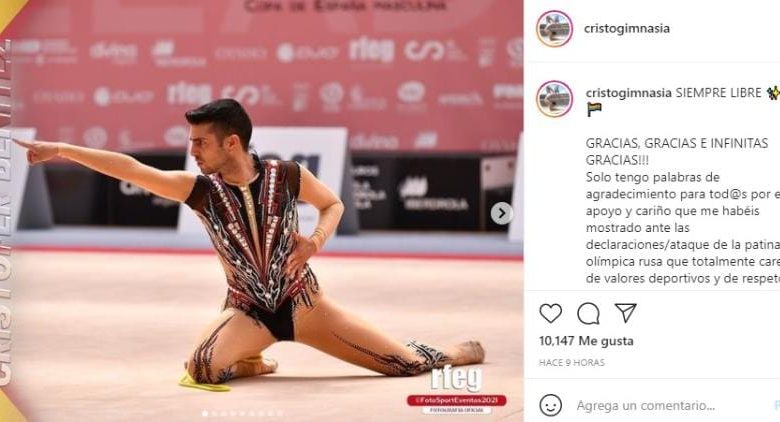Open cristogimnasia username in the caption
The image size is (780, 422).
[x=629, y=93]
